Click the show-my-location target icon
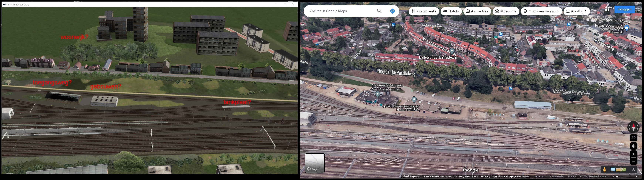The height and width of the screenshot is (180, 644). tap(633, 146)
